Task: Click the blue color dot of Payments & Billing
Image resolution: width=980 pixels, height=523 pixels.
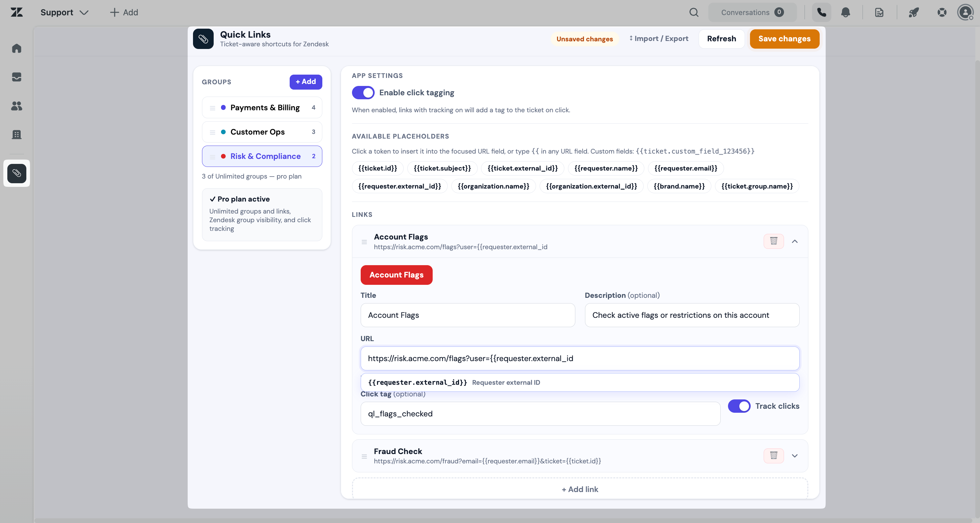Action: pyautogui.click(x=223, y=108)
